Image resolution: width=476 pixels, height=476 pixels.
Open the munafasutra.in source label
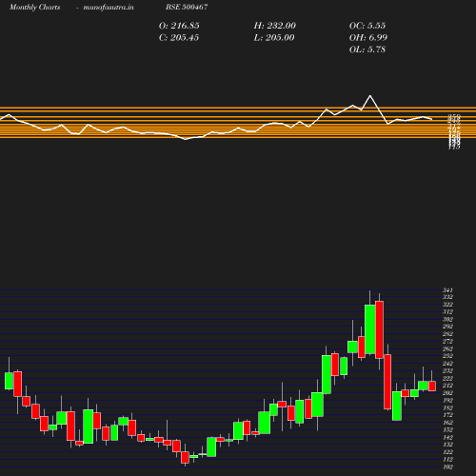coord(109,7)
